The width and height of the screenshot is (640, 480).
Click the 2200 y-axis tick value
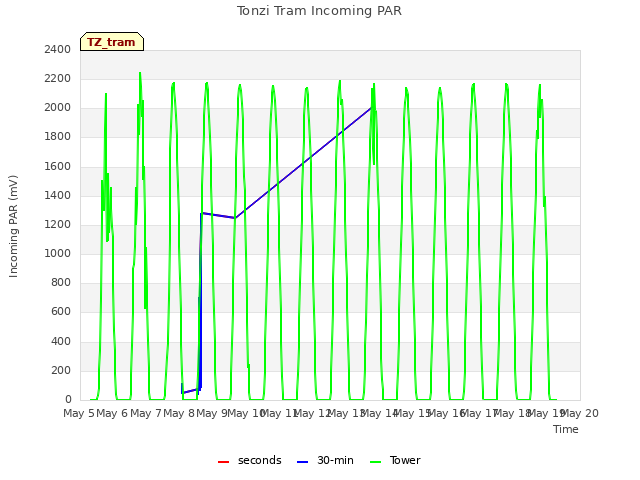click(58, 78)
